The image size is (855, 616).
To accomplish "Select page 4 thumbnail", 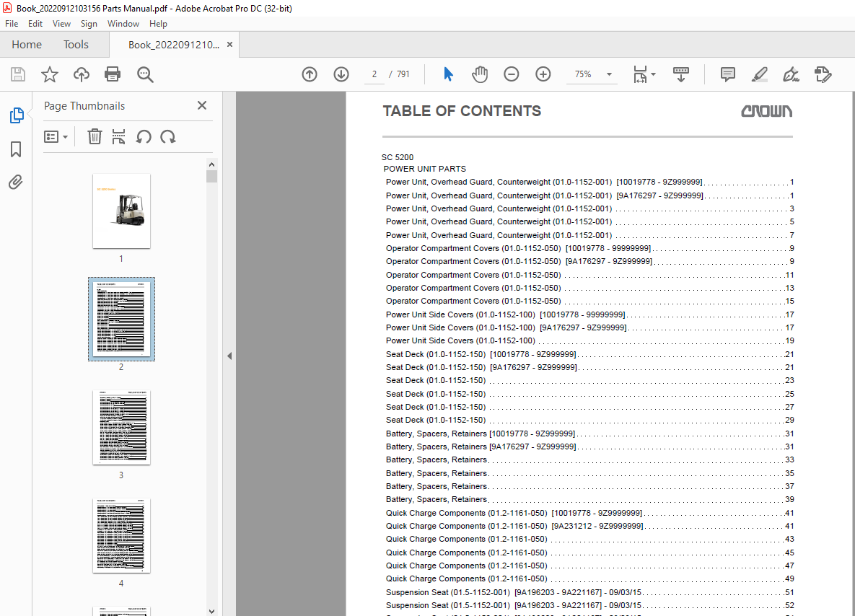I will (x=121, y=535).
